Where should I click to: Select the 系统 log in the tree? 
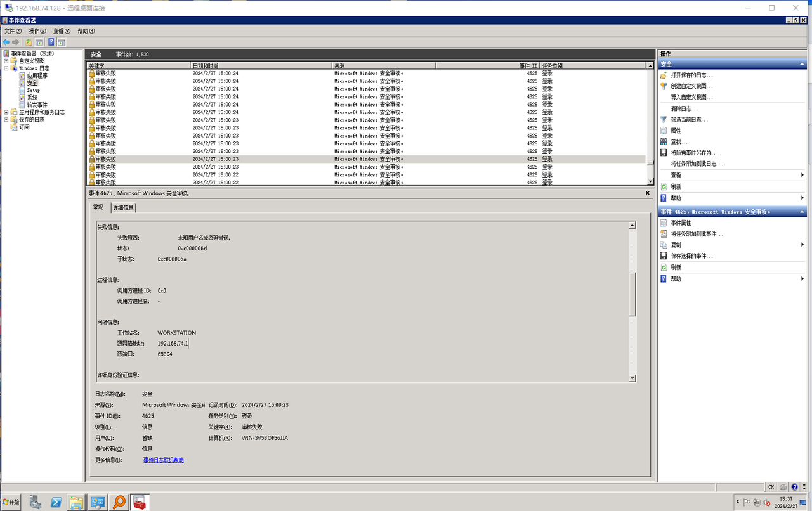coord(32,98)
